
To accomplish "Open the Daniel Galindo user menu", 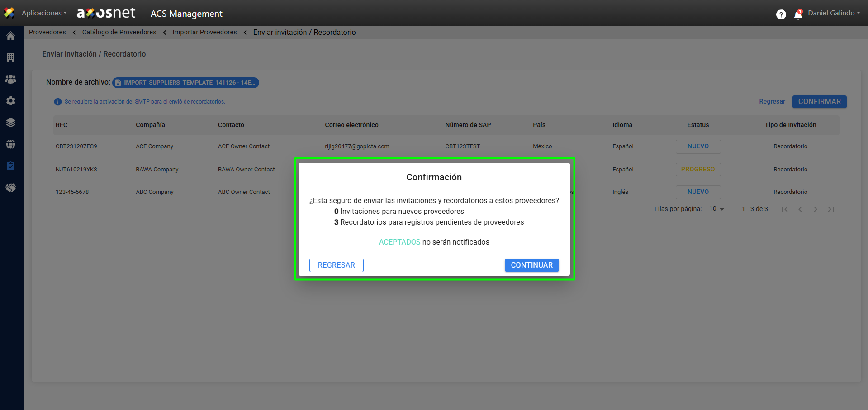I will [x=834, y=13].
